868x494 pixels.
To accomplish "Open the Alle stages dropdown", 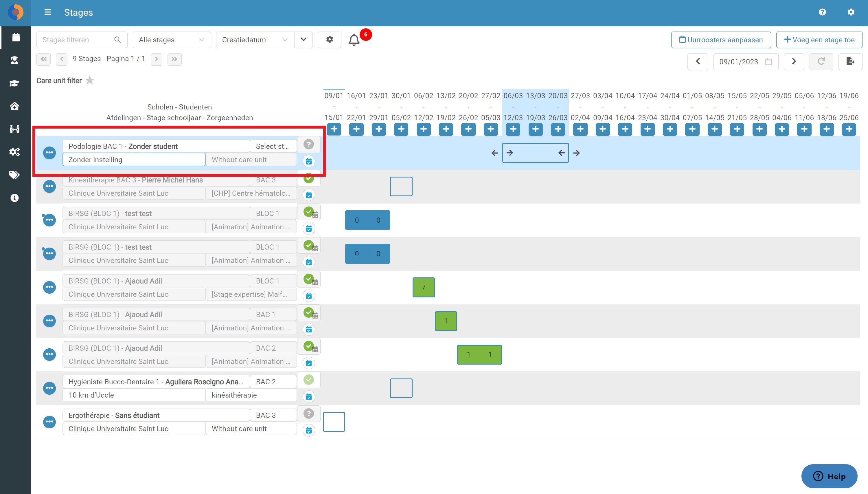I will click(172, 40).
